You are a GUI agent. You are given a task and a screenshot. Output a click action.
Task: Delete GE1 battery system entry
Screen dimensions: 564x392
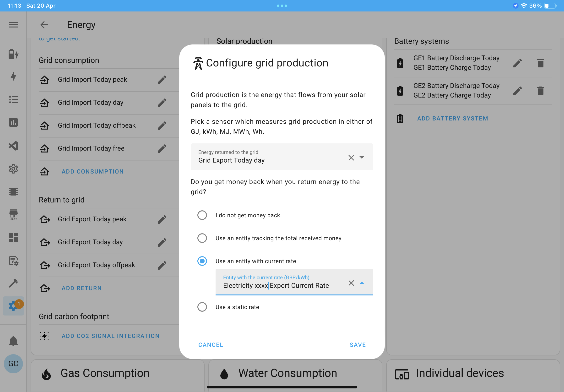[540, 63]
